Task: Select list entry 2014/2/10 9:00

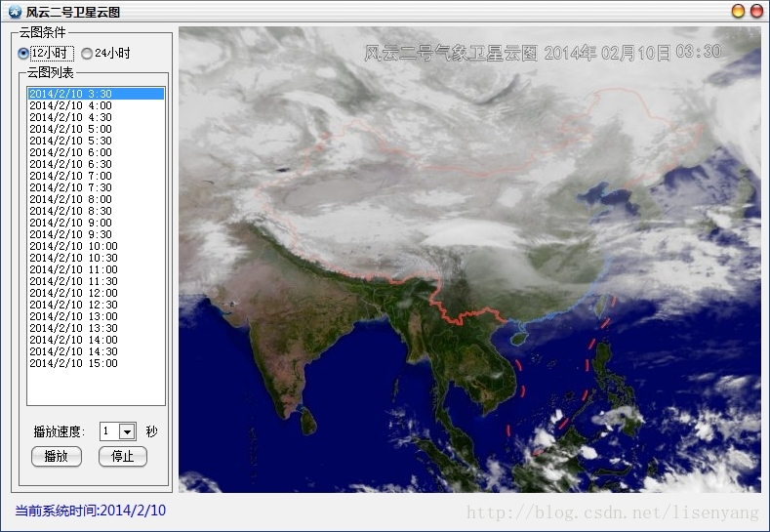Action: [x=96, y=223]
